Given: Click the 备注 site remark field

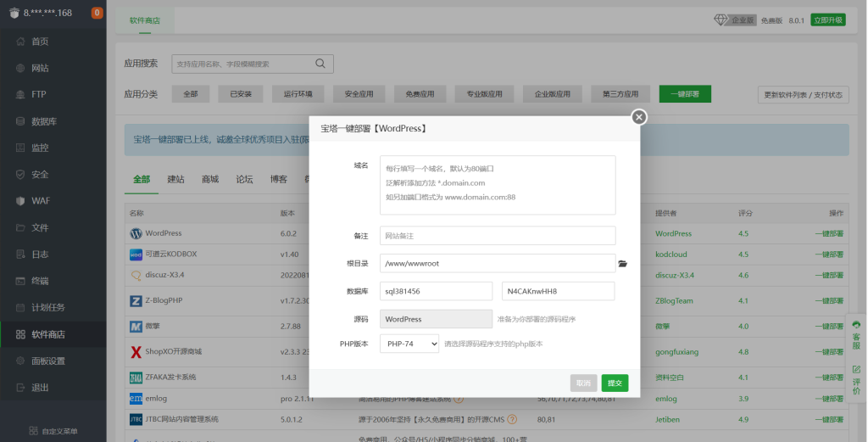Looking at the screenshot, I should 498,235.
